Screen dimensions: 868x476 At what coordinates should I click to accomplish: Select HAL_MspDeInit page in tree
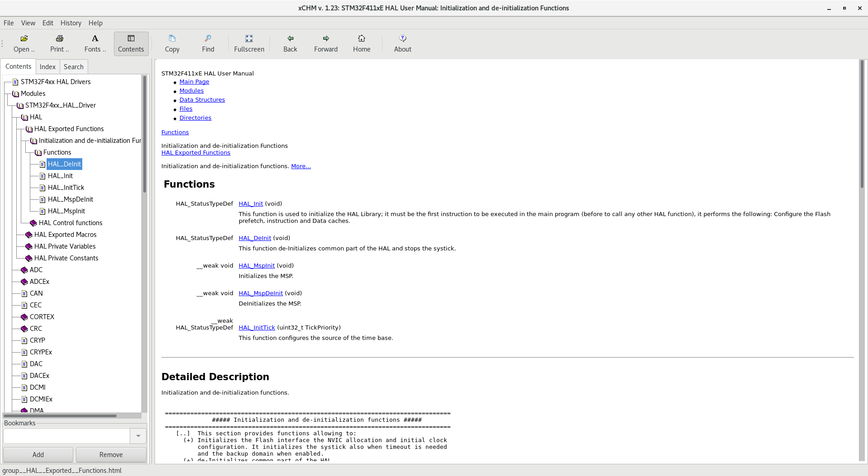coord(71,199)
